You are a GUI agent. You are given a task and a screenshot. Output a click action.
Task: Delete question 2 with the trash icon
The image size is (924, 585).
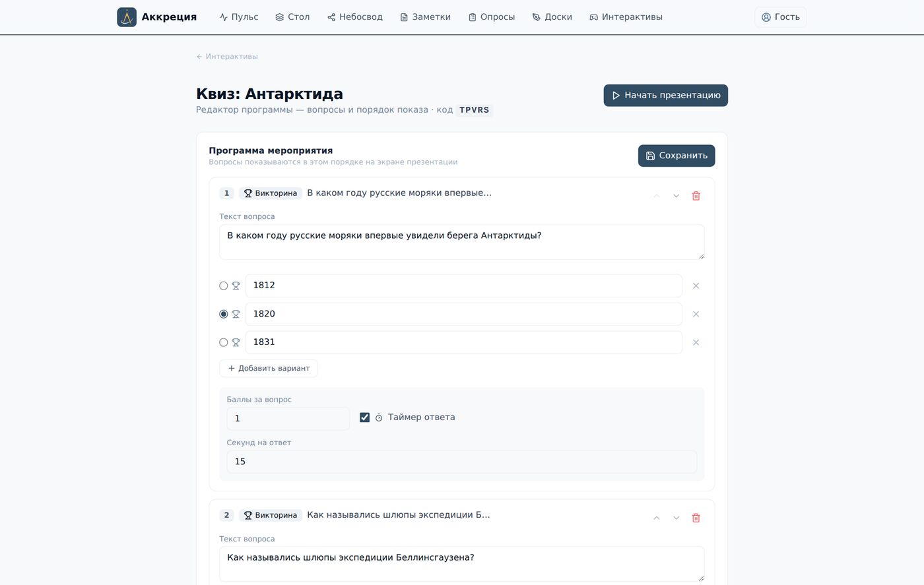[x=696, y=518]
